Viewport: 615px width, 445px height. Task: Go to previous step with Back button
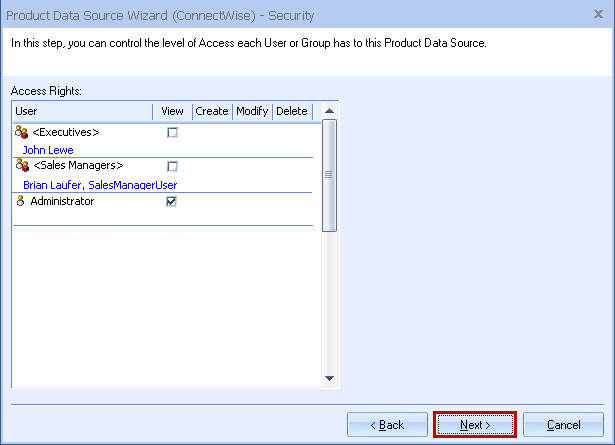click(387, 425)
